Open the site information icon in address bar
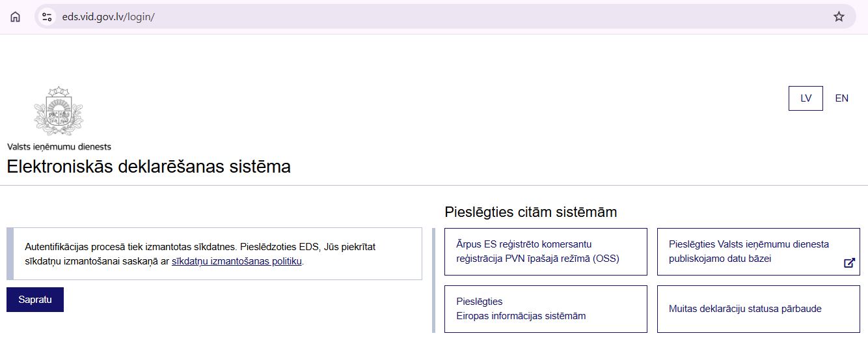868x355 pixels. (47, 17)
